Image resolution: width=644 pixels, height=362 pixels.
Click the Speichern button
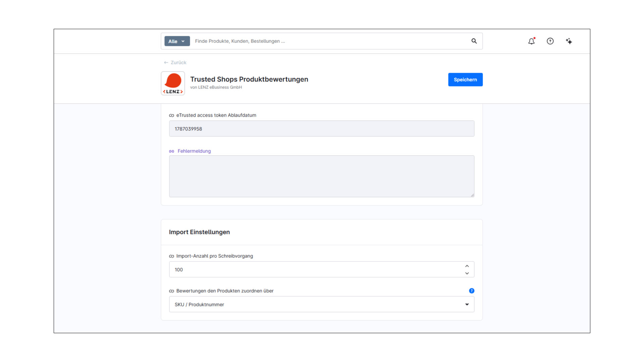pos(465,79)
